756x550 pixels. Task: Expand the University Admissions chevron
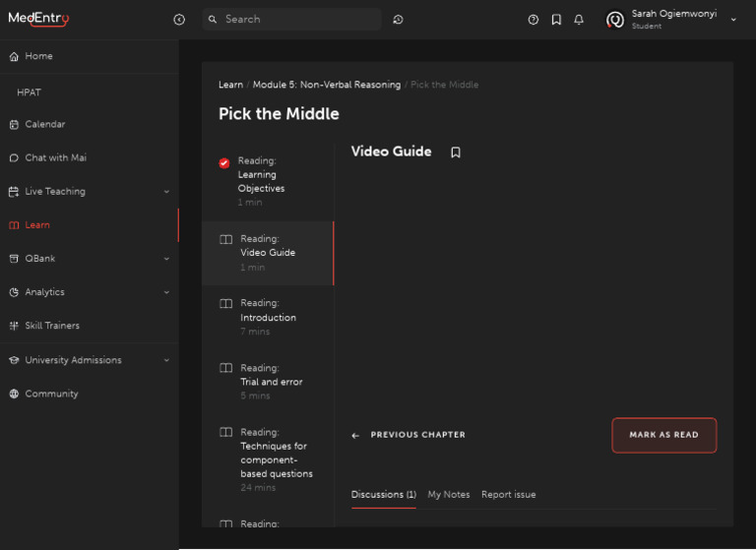click(166, 360)
